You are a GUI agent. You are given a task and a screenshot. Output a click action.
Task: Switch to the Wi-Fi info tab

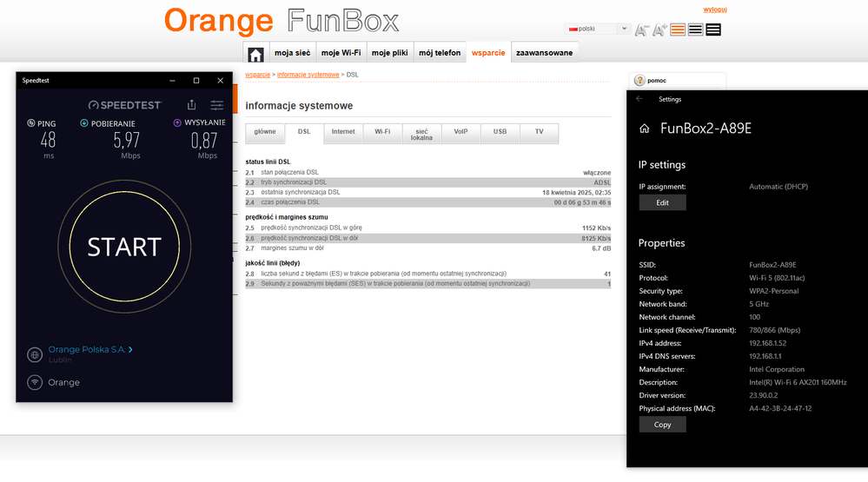(382, 132)
